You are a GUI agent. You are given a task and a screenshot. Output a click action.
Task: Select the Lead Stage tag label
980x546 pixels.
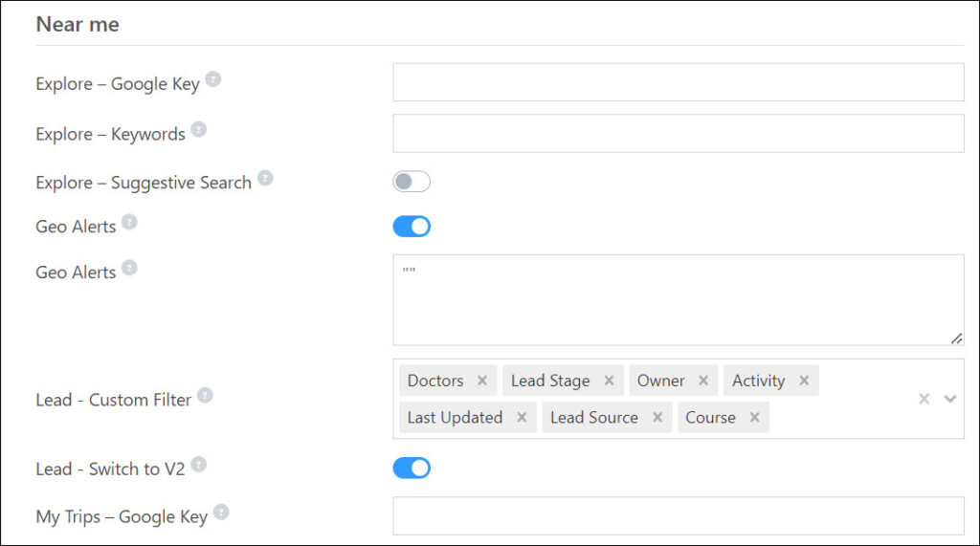(550, 381)
